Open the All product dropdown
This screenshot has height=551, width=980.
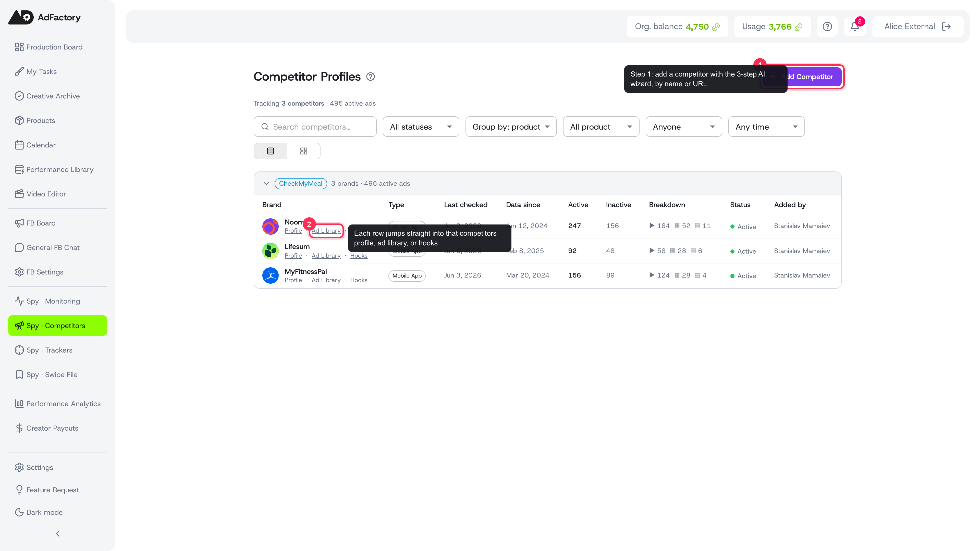(601, 127)
